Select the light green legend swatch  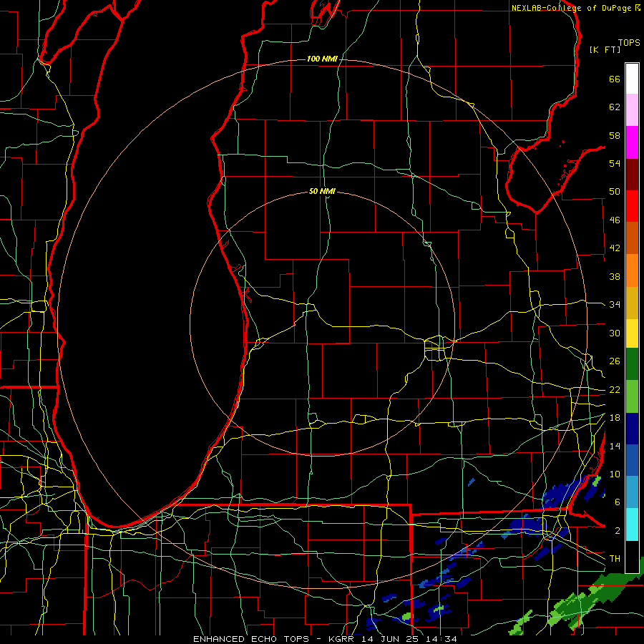pos(632,396)
